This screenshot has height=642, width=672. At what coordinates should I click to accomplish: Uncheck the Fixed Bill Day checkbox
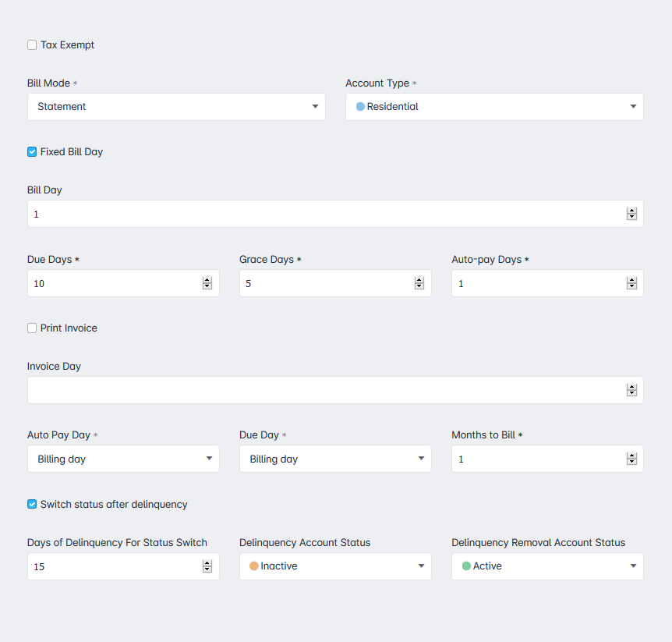tap(32, 152)
